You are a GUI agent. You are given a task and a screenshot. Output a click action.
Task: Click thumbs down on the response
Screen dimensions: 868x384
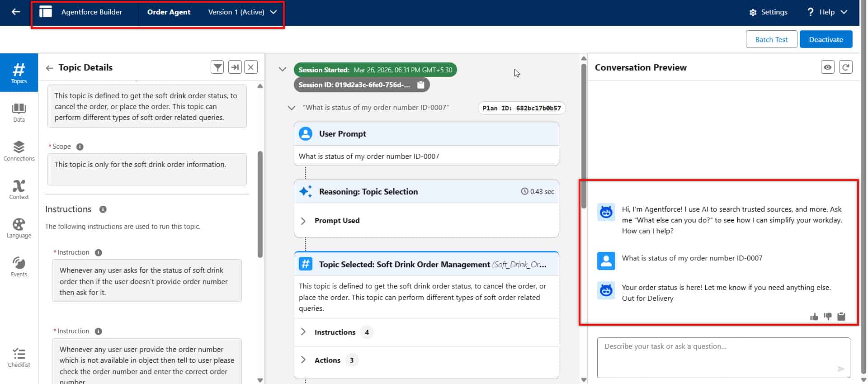coord(828,316)
